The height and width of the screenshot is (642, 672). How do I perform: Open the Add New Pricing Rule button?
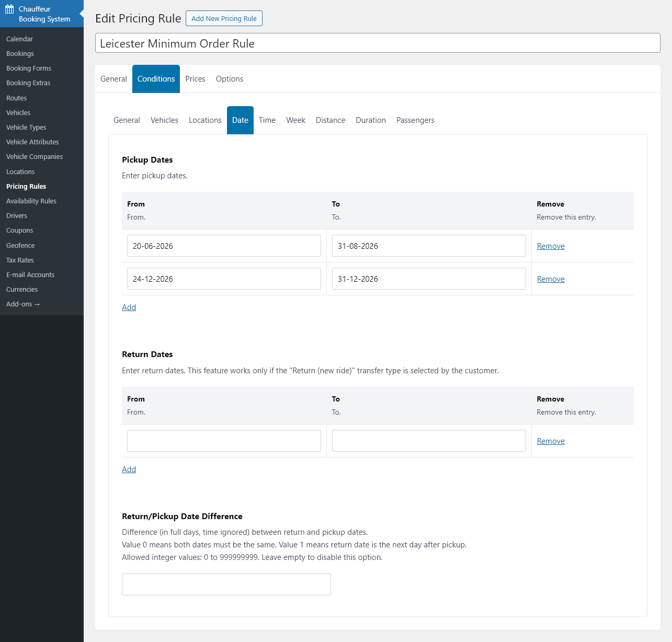(224, 18)
